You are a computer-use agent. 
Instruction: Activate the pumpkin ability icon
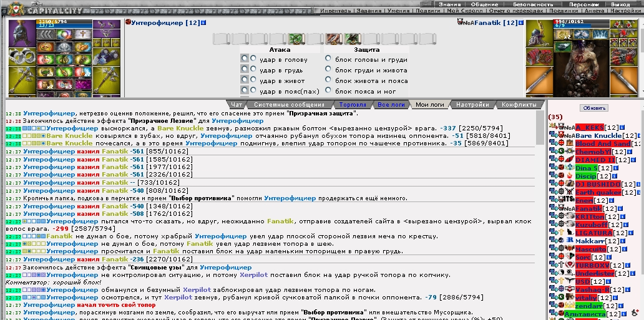[x=45, y=47]
